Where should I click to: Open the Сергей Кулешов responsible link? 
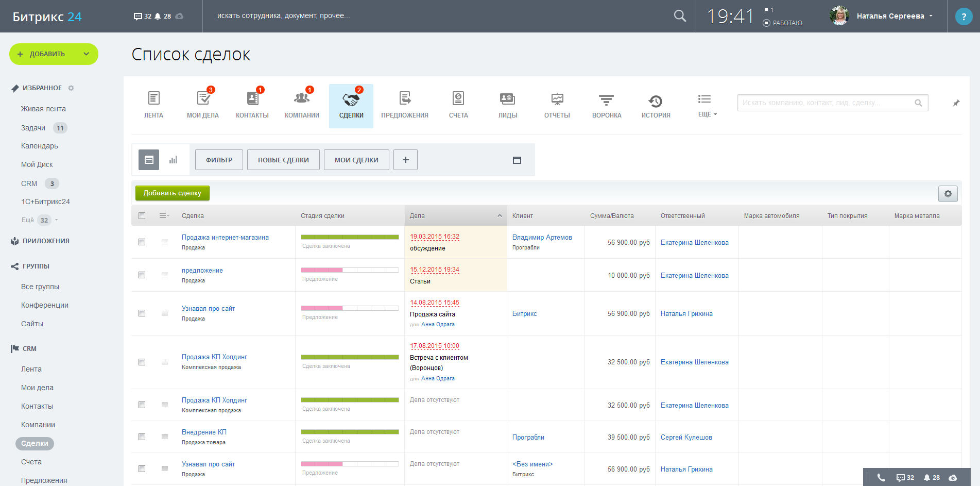pos(686,437)
